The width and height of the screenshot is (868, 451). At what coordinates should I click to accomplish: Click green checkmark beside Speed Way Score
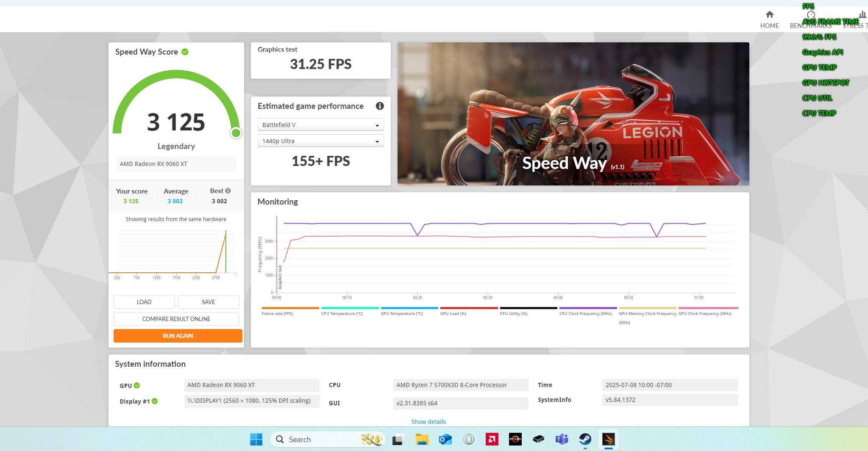tap(185, 52)
